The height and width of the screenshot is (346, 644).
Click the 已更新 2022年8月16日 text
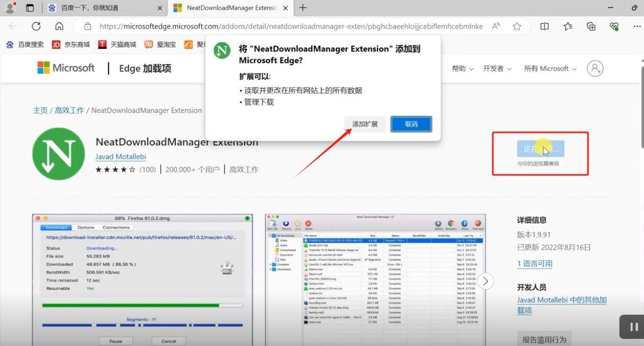554,248
